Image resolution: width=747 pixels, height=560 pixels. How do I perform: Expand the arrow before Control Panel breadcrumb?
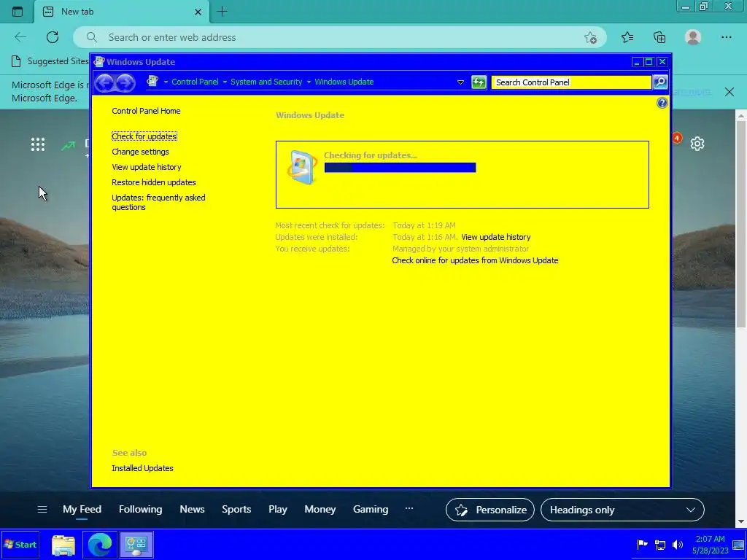coord(166,82)
